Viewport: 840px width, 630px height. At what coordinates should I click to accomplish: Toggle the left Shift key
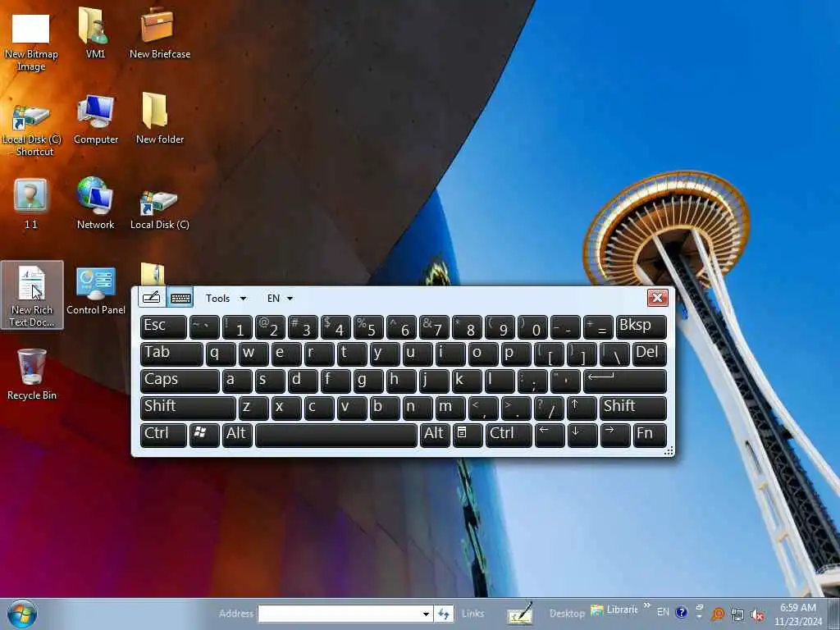188,409
